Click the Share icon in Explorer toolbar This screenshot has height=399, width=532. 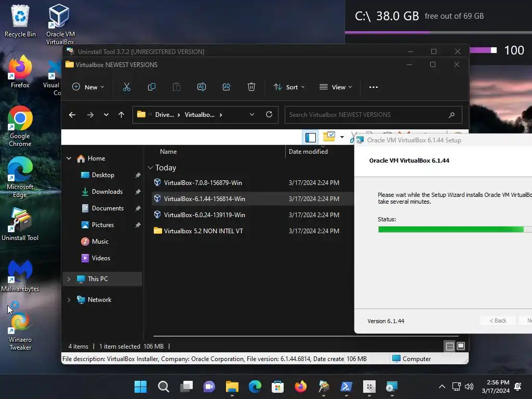(227, 87)
